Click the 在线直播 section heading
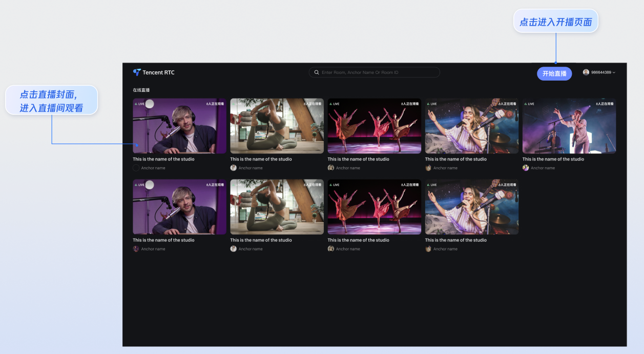The width and height of the screenshot is (644, 354). (x=141, y=90)
